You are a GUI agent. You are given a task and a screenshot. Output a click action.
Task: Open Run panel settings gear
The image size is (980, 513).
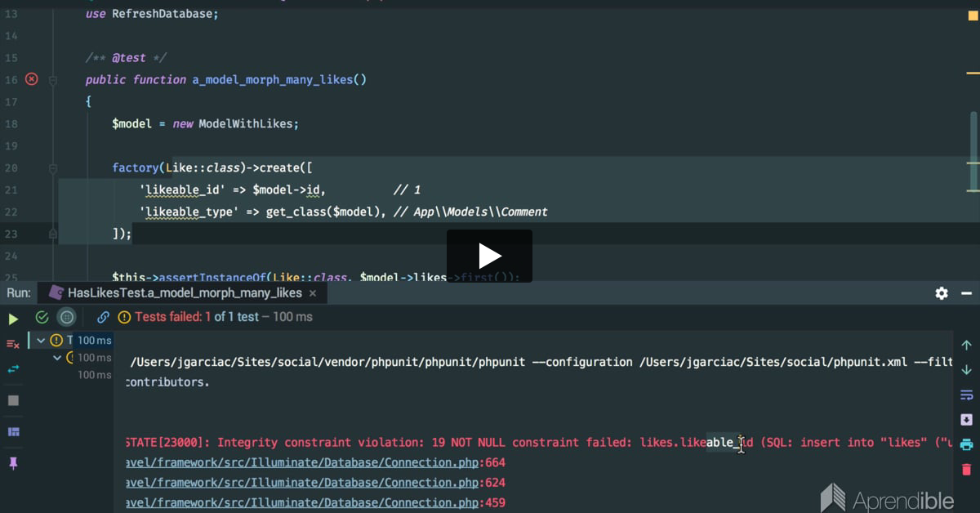point(942,292)
